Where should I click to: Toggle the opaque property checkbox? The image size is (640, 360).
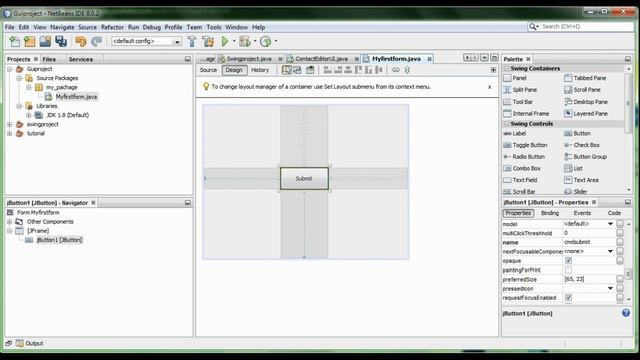coord(568,260)
